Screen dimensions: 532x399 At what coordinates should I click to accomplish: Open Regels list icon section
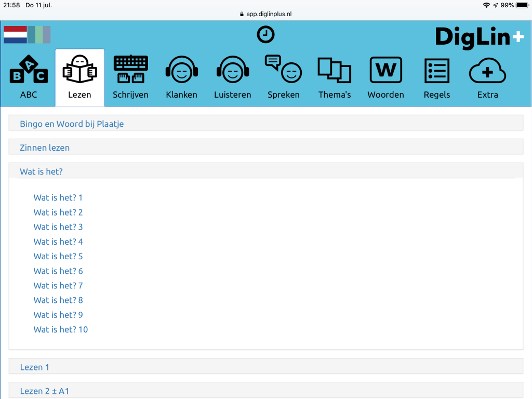click(436, 77)
